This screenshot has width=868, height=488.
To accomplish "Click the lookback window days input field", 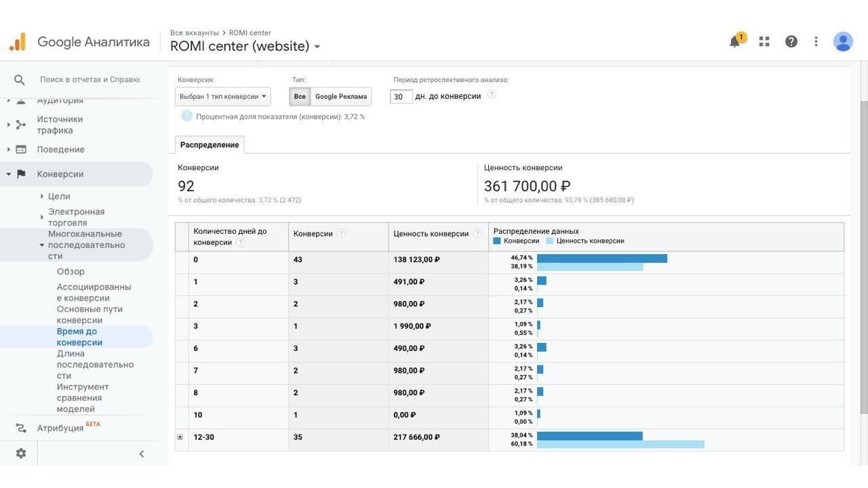I will point(401,97).
